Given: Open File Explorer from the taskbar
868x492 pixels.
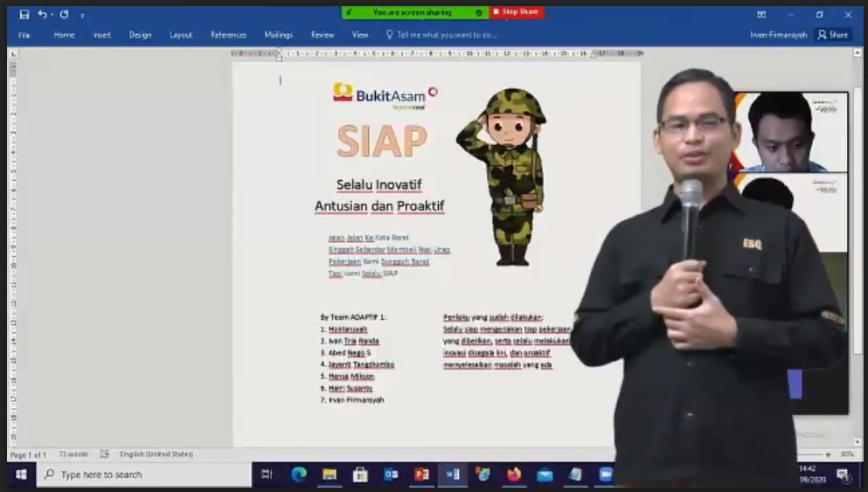Looking at the screenshot, I should [x=330, y=475].
